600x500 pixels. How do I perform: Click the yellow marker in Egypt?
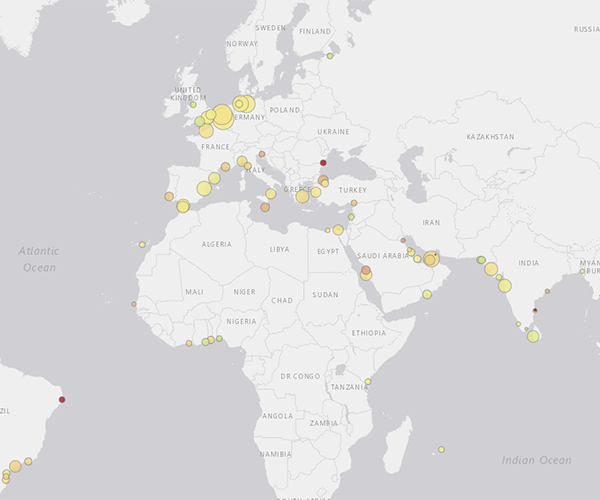[x=338, y=230]
